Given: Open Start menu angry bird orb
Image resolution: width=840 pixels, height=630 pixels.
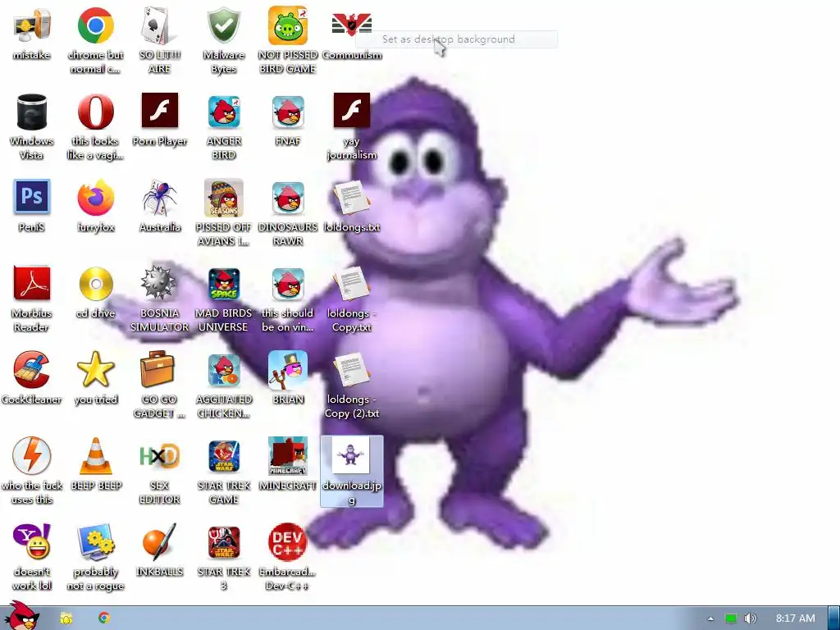Looking at the screenshot, I should click(x=21, y=616).
